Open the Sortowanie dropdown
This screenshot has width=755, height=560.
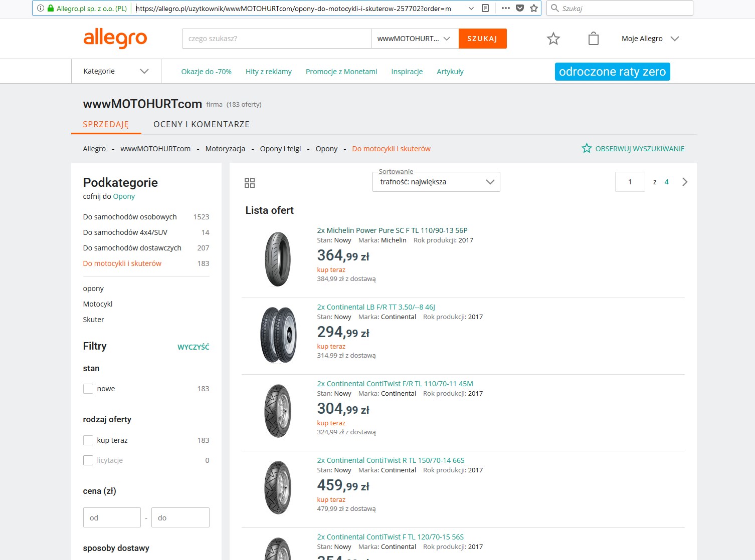pyautogui.click(x=436, y=182)
